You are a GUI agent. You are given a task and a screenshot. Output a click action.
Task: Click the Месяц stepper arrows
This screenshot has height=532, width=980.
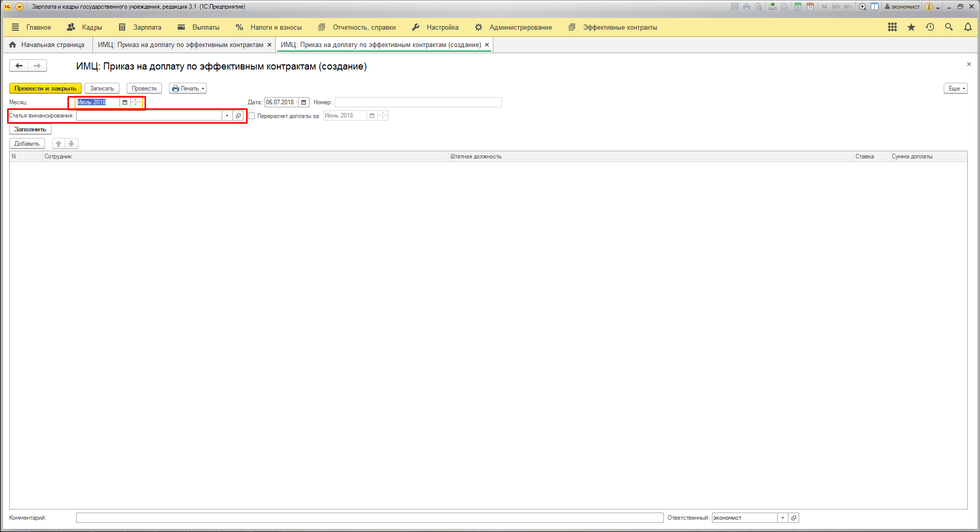pyautogui.click(x=136, y=102)
